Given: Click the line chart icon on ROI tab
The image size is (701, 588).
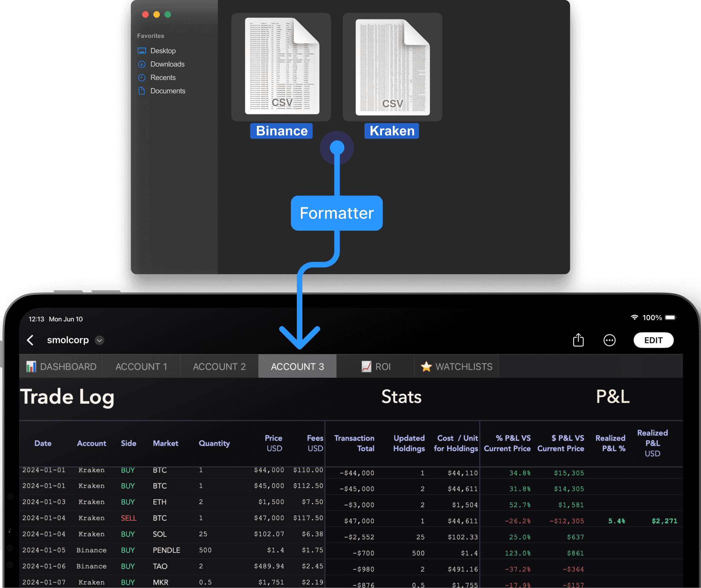Looking at the screenshot, I should coord(366,367).
